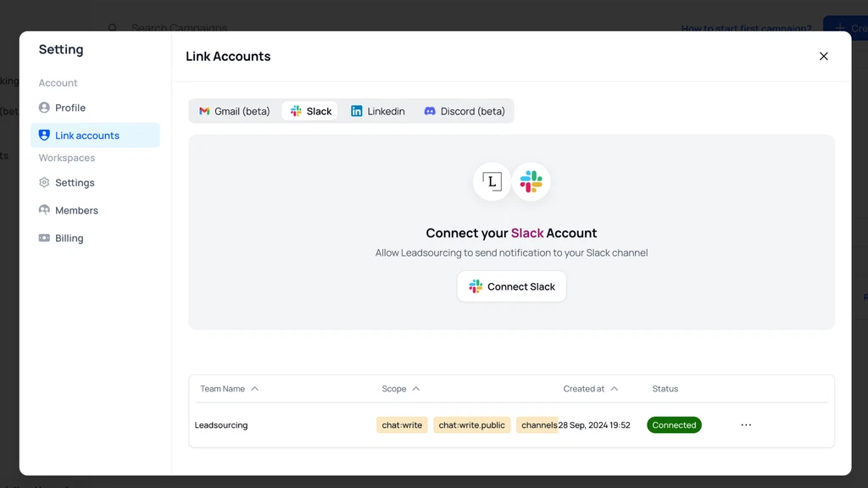Close the Link Accounts settings dialog
This screenshot has height=488, width=868.
823,56
